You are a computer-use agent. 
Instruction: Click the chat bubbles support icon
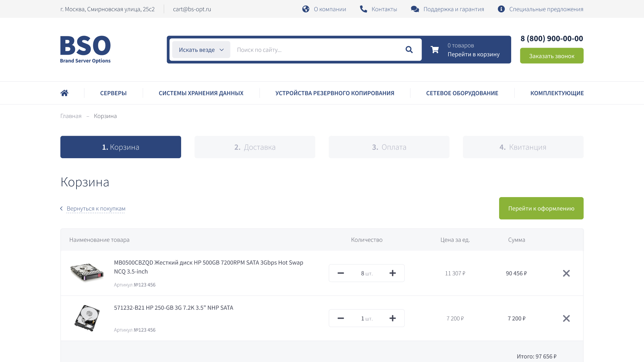[415, 9]
